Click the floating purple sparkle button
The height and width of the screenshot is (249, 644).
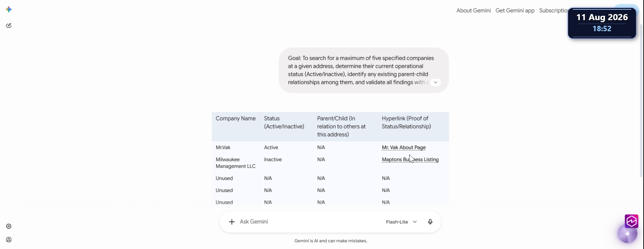pyautogui.click(x=628, y=234)
